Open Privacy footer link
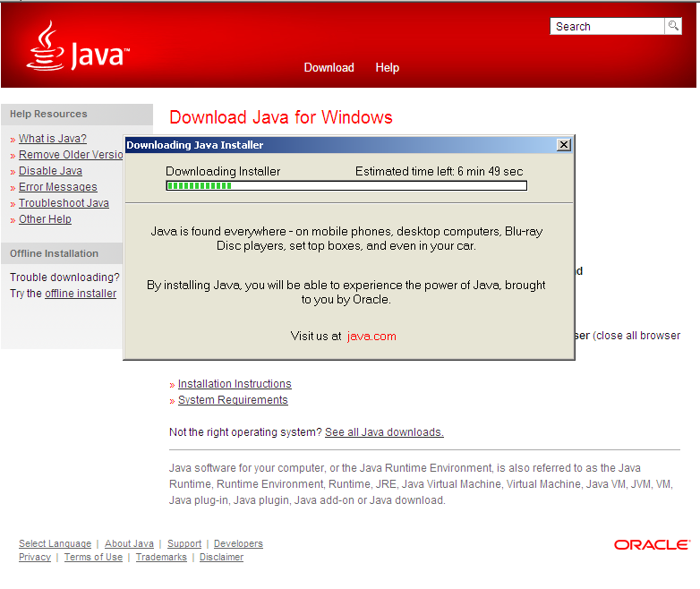The height and width of the screenshot is (589, 700). coord(35,557)
